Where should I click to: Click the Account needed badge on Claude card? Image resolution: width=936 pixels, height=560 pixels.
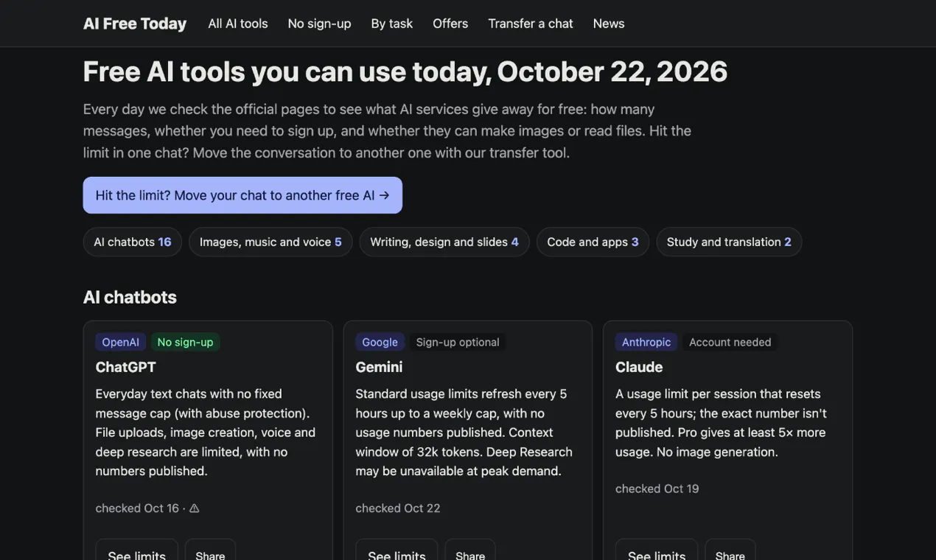730,342
